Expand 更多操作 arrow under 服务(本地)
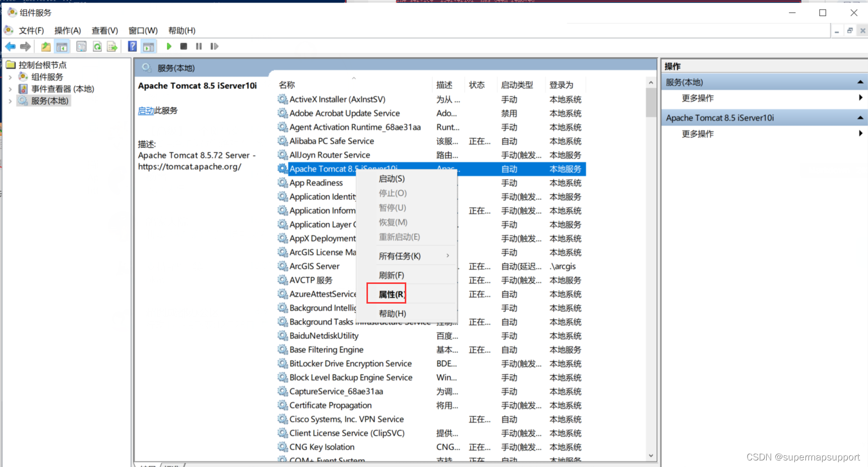This screenshot has height=467, width=868. click(860, 98)
